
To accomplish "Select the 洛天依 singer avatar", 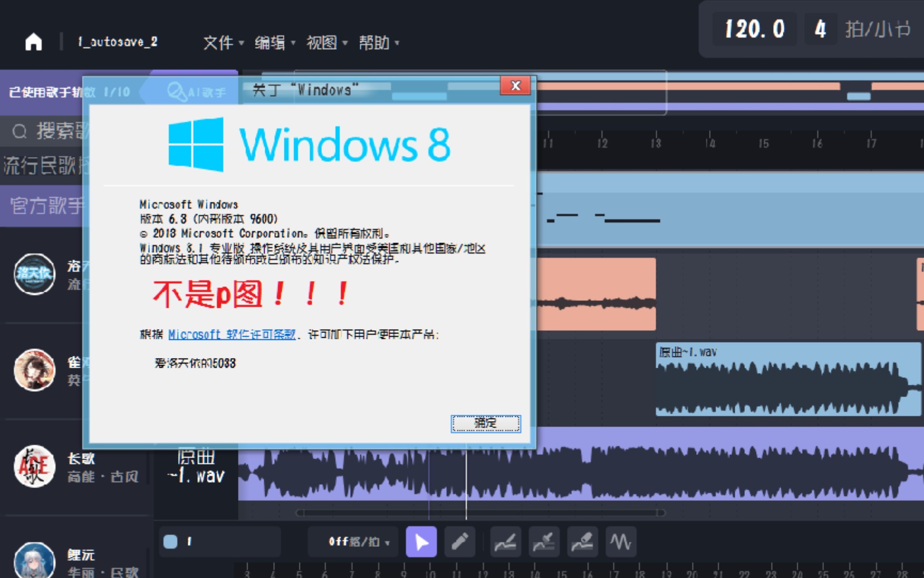I will (x=34, y=274).
